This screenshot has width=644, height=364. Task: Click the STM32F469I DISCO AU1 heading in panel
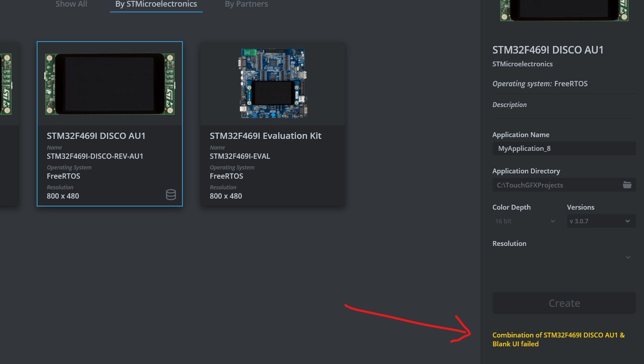pyautogui.click(x=548, y=50)
